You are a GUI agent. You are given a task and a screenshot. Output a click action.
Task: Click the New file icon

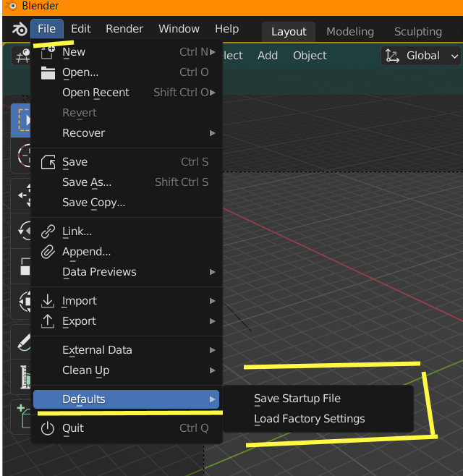(48, 52)
